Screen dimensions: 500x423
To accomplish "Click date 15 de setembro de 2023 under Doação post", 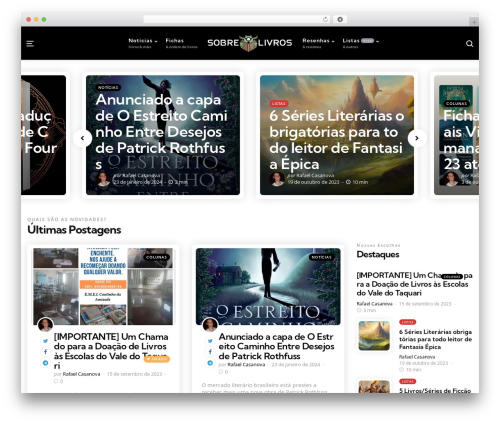I will click(134, 374).
